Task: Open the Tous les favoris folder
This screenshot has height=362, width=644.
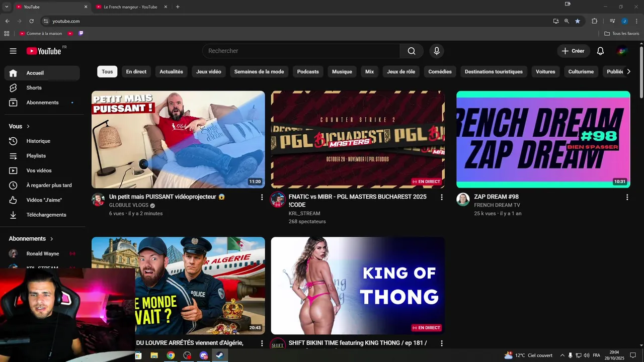Action: (622, 33)
